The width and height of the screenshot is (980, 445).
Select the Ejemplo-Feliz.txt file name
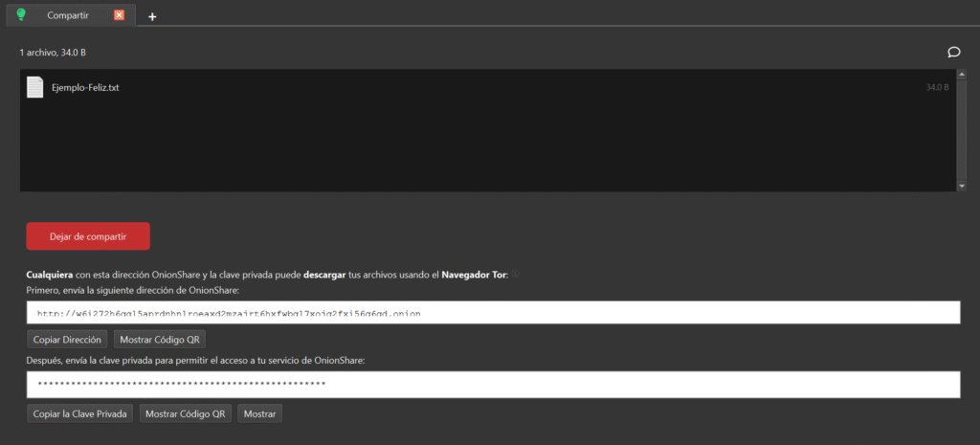coord(85,87)
